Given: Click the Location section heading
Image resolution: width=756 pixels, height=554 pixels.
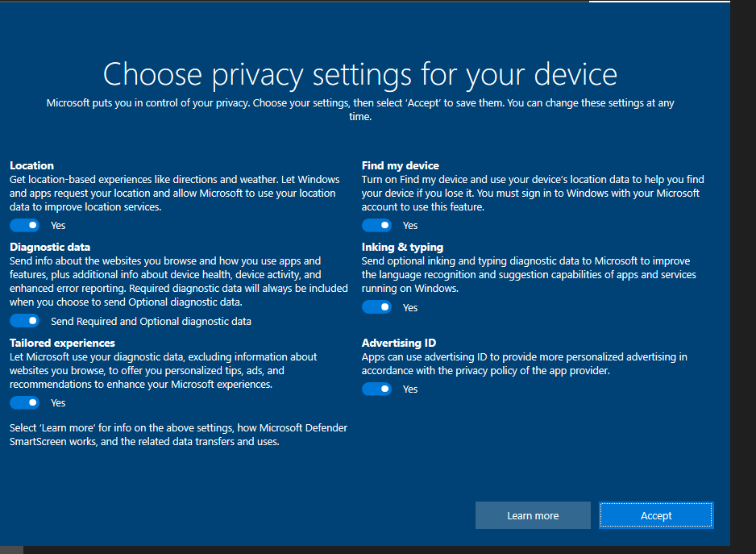Looking at the screenshot, I should coord(30,165).
